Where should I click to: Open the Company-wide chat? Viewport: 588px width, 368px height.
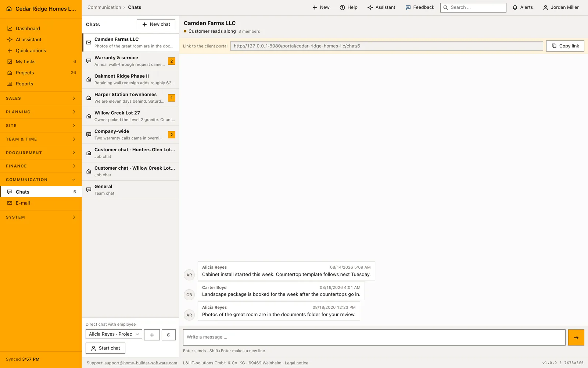pyautogui.click(x=130, y=135)
